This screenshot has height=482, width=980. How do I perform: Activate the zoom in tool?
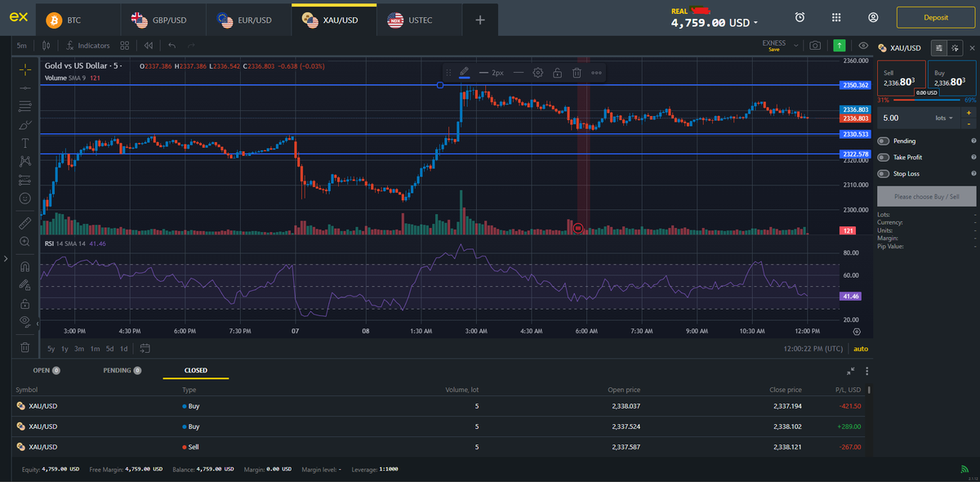(25, 242)
